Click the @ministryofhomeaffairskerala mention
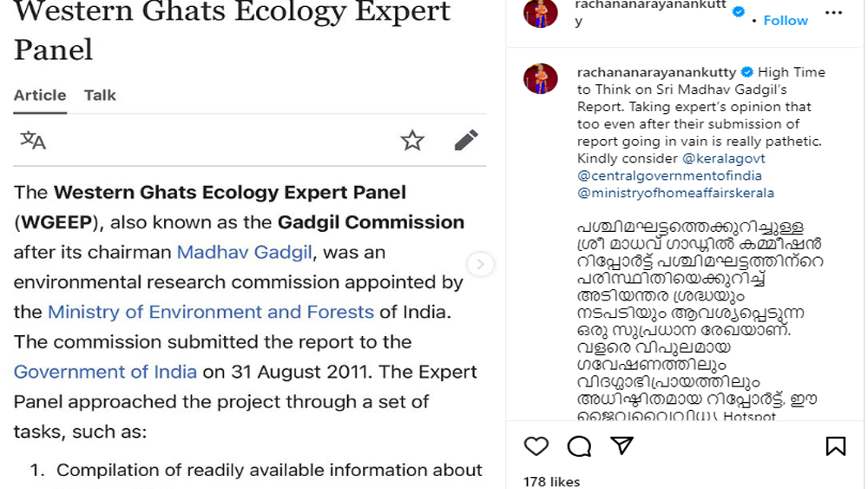868x489 pixels. click(675, 193)
